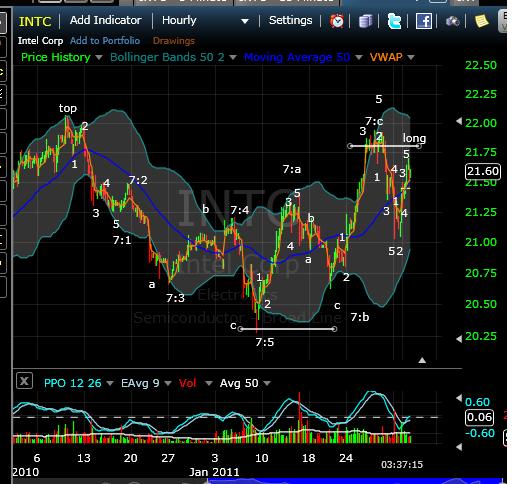The image size is (512, 484).
Task: Click the 52 label near chart bottom
Action: pos(396,251)
